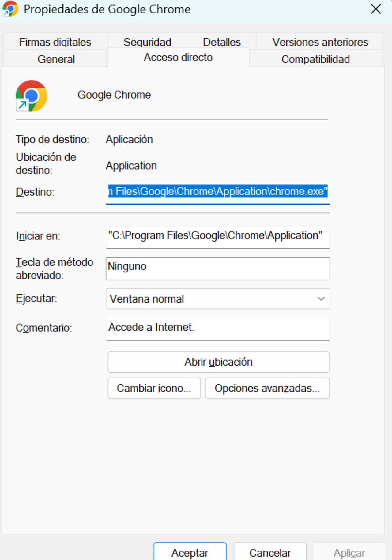Switch to the Detalles tab
The width and height of the screenshot is (392, 560).
221,42
